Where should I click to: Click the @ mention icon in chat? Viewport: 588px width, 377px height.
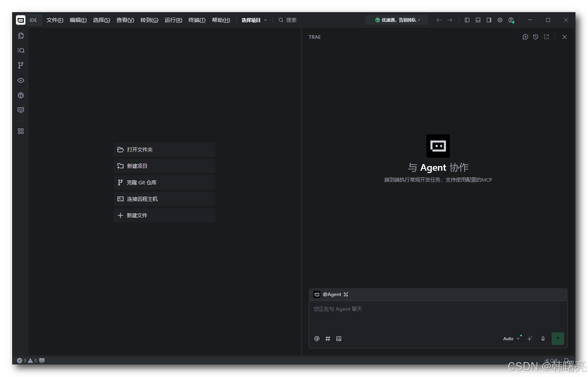pyautogui.click(x=317, y=339)
